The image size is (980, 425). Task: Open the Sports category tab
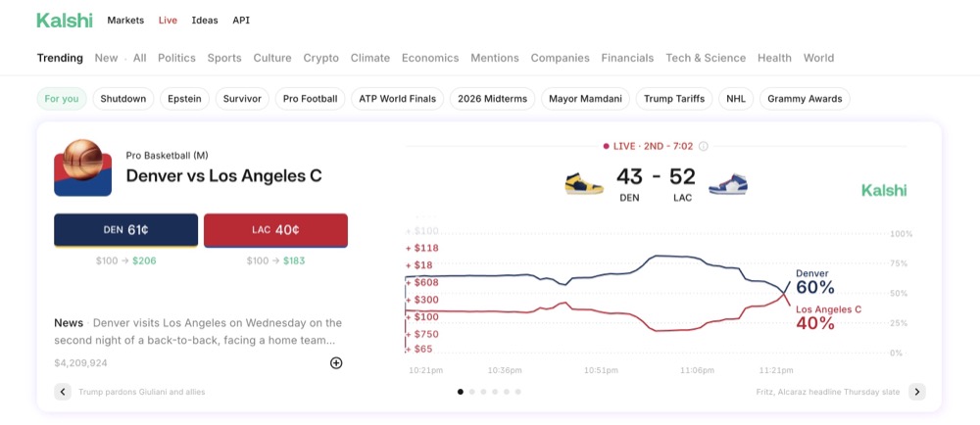[224, 58]
